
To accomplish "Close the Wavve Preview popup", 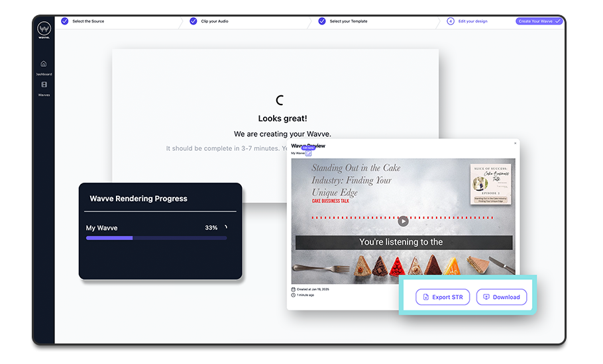I will point(515,143).
